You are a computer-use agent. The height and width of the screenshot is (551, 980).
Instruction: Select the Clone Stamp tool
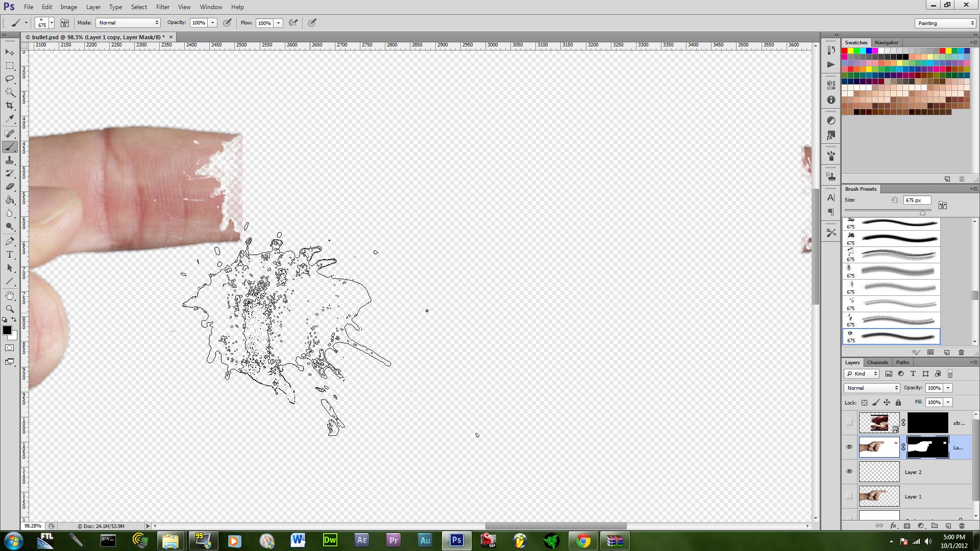tap(10, 160)
